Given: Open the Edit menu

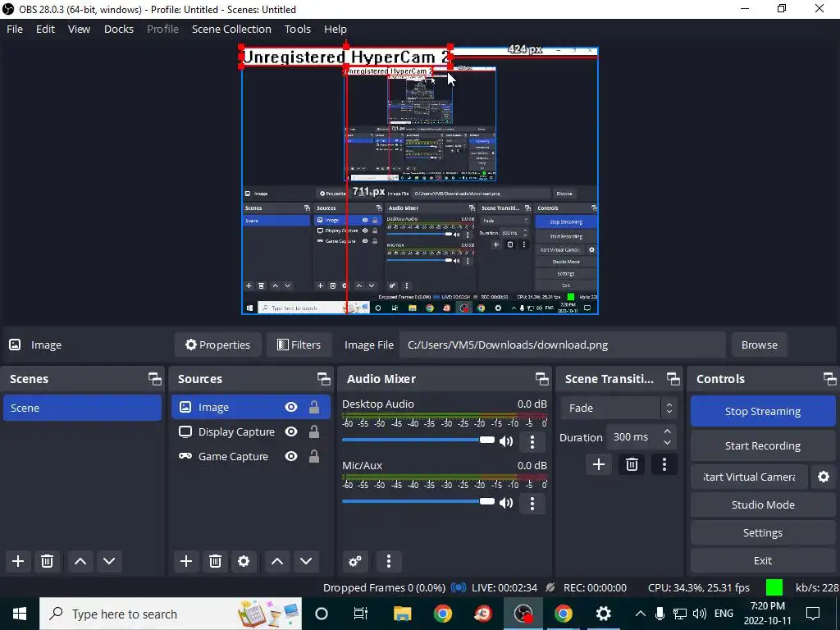Looking at the screenshot, I should [46, 29].
